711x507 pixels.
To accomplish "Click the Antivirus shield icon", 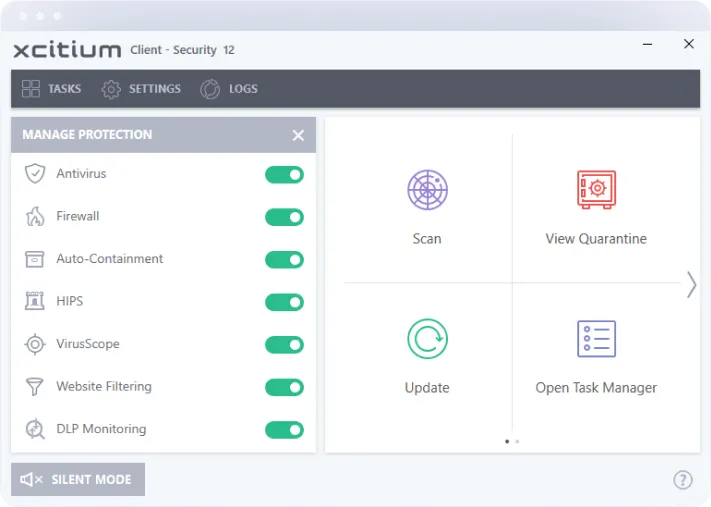I will 35,174.
